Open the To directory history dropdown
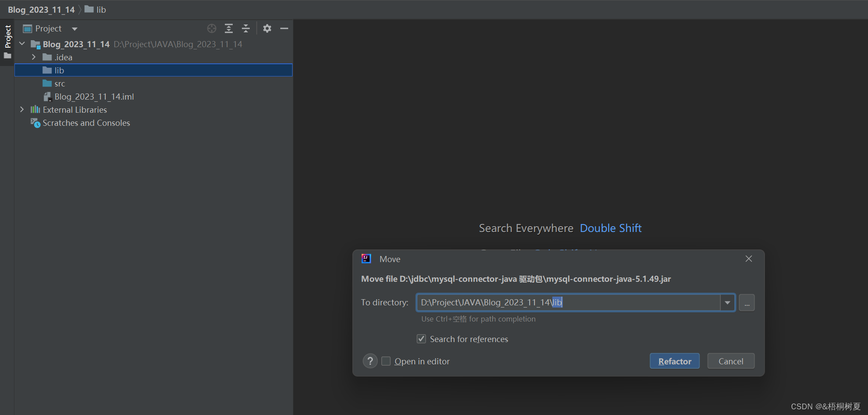 [727, 302]
